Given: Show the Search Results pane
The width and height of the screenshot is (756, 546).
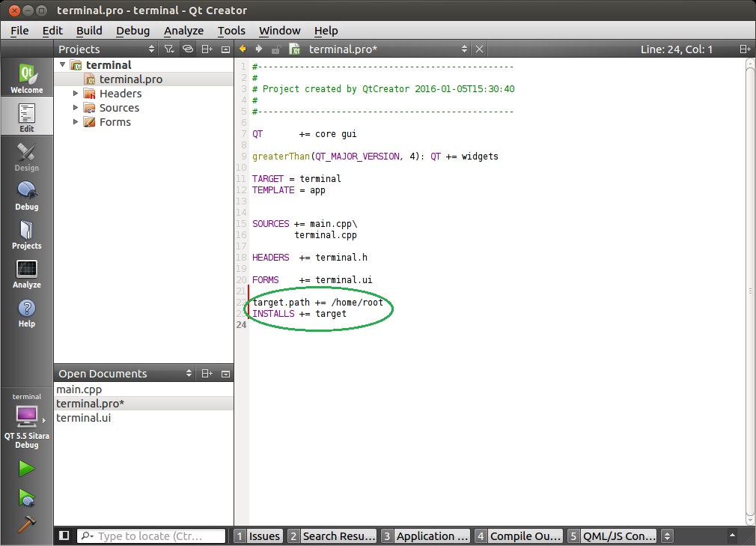Looking at the screenshot, I should coord(332,536).
